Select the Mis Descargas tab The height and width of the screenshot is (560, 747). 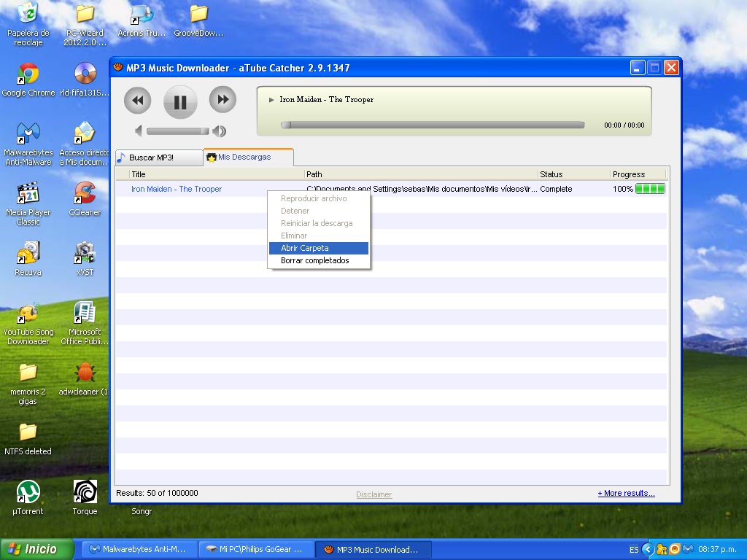tap(248, 157)
